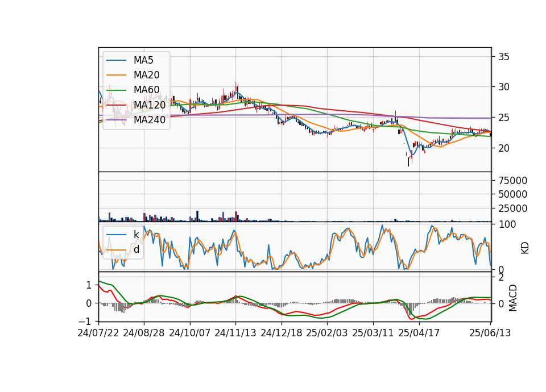Click the 24/11/13 date label
This screenshot has height=392, width=546.
pos(235,333)
